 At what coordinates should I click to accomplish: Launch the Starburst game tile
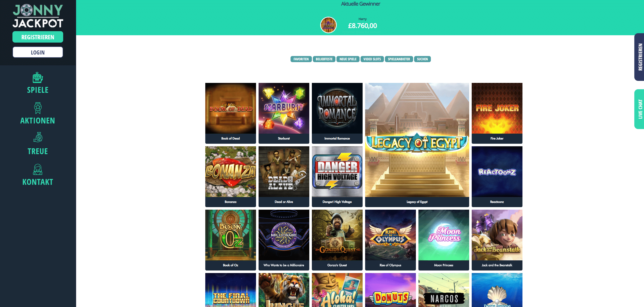pyautogui.click(x=284, y=113)
